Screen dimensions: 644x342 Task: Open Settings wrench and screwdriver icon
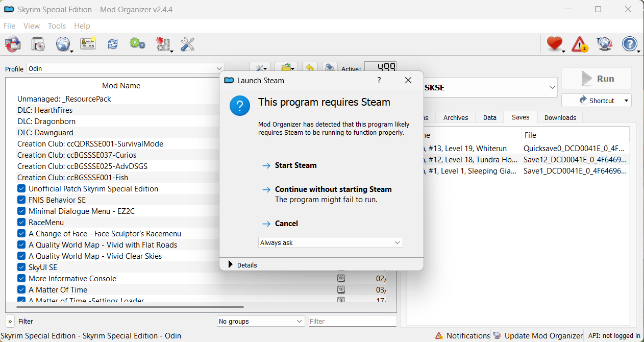point(187,44)
